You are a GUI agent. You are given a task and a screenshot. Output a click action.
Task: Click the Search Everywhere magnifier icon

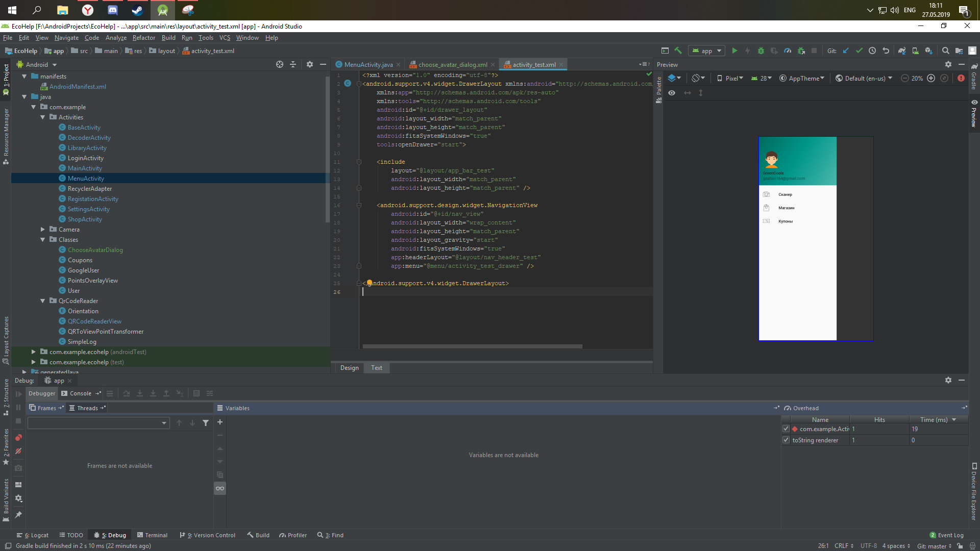tap(945, 51)
